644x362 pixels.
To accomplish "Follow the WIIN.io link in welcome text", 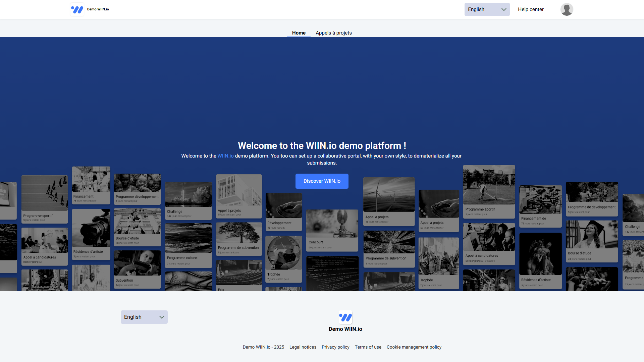I will tap(225, 156).
